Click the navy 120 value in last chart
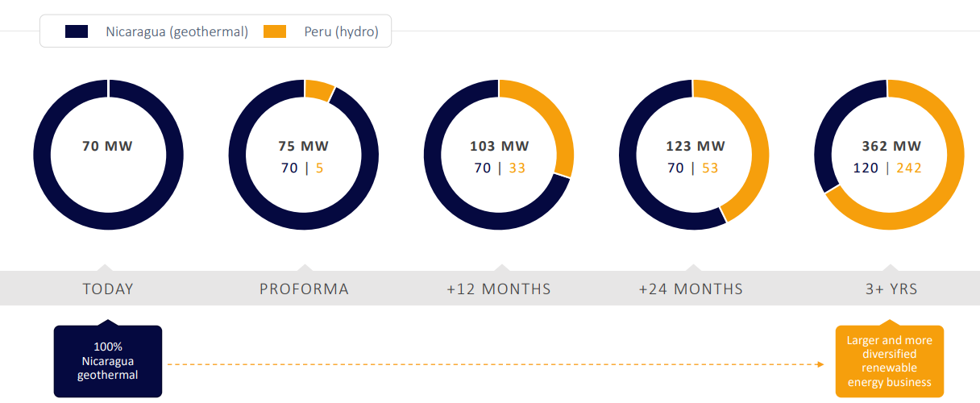 pyautogui.click(x=866, y=168)
